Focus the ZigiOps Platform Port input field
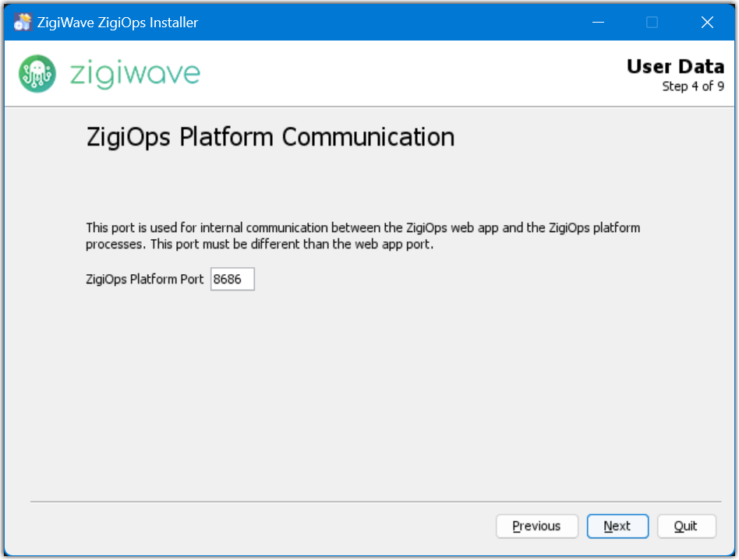Screen dimensions: 739x560 232,280
